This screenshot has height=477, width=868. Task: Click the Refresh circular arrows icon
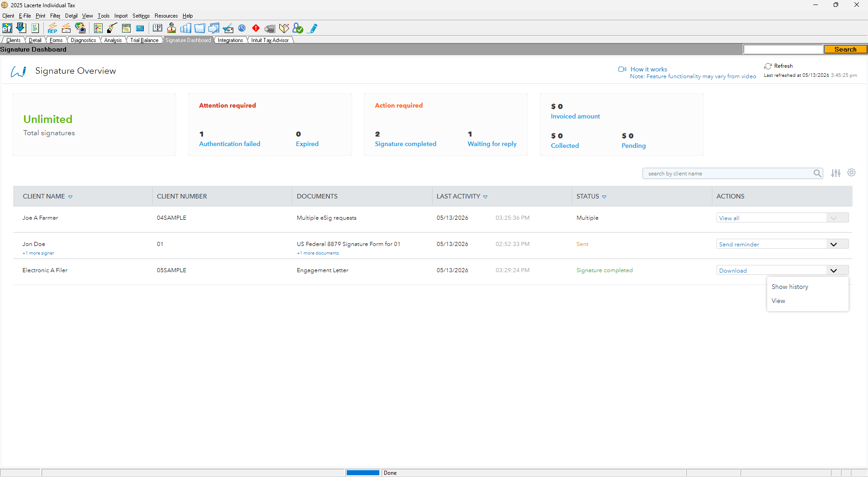pos(768,66)
